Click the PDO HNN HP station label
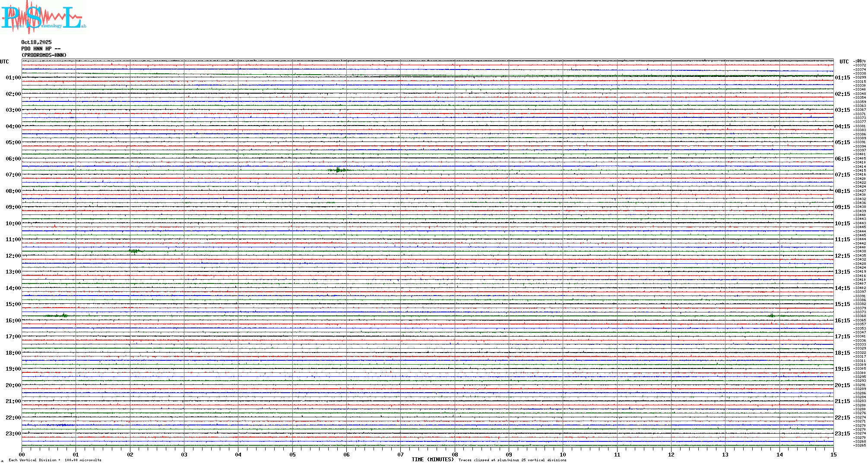868x466 pixels. [x=41, y=49]
